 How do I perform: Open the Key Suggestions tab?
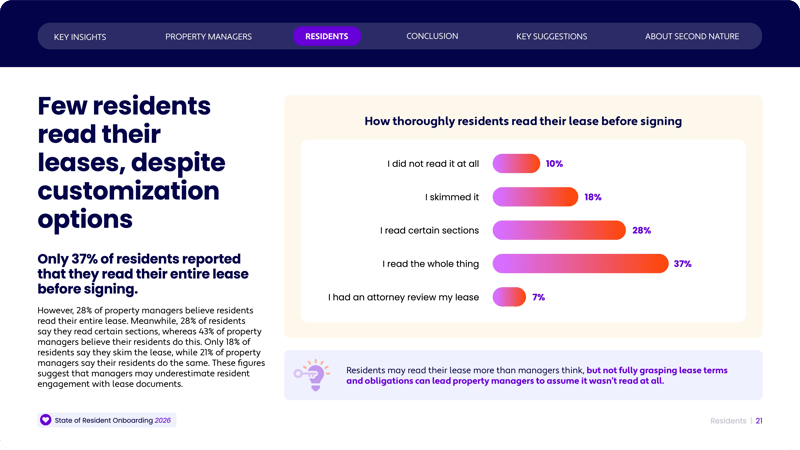(x=551, y=37)
